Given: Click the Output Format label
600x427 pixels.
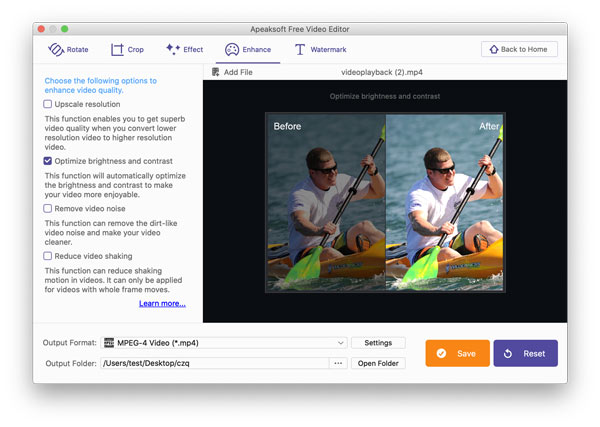Looking at the screenshot, I should (x=69, y=342).
